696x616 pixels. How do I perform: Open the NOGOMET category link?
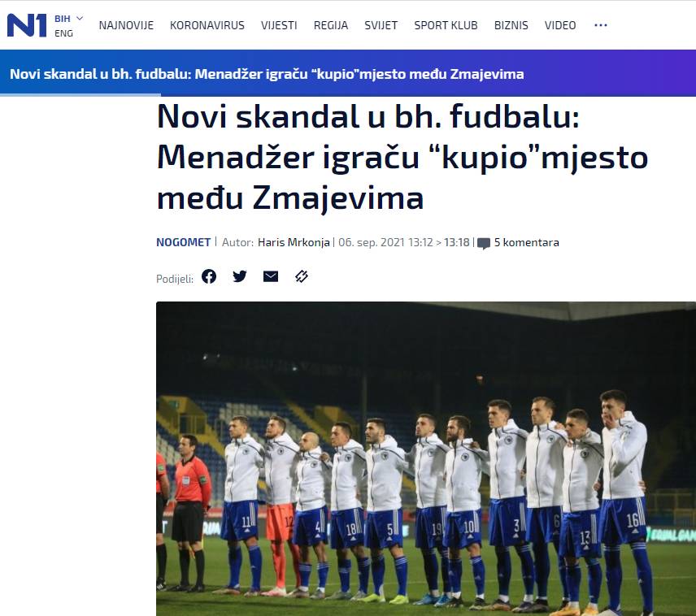[x=183, y=242]
